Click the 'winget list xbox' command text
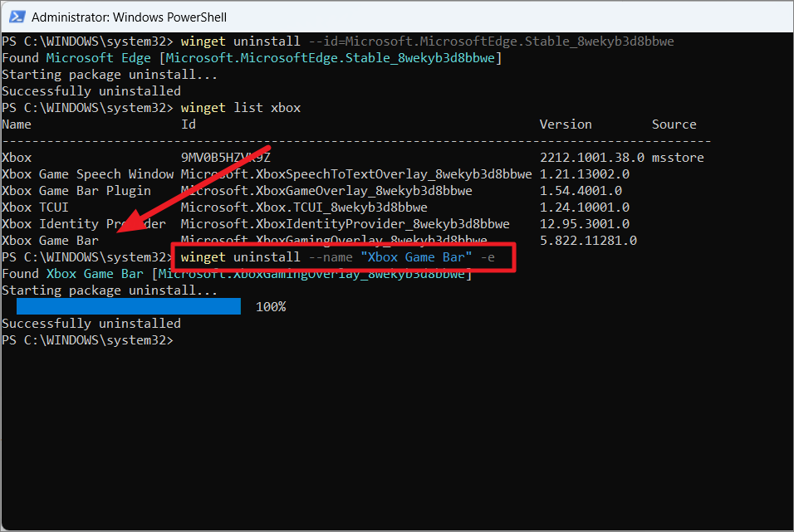Screen dimensions: 794x532 click(241, 108)
